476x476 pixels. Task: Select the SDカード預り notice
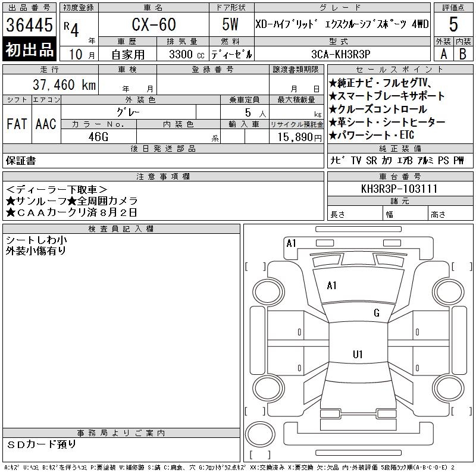pyautogui.click(x=41, y=444)
